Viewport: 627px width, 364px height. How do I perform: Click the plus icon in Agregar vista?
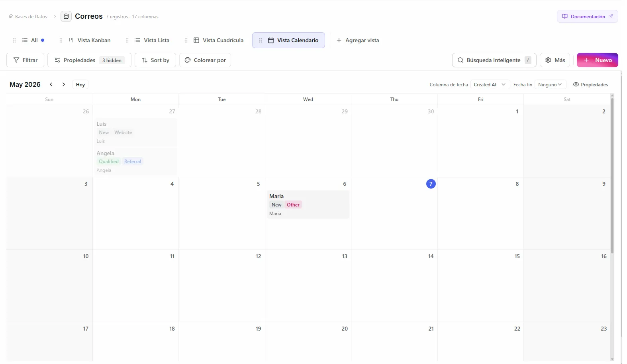click(339, 40)
